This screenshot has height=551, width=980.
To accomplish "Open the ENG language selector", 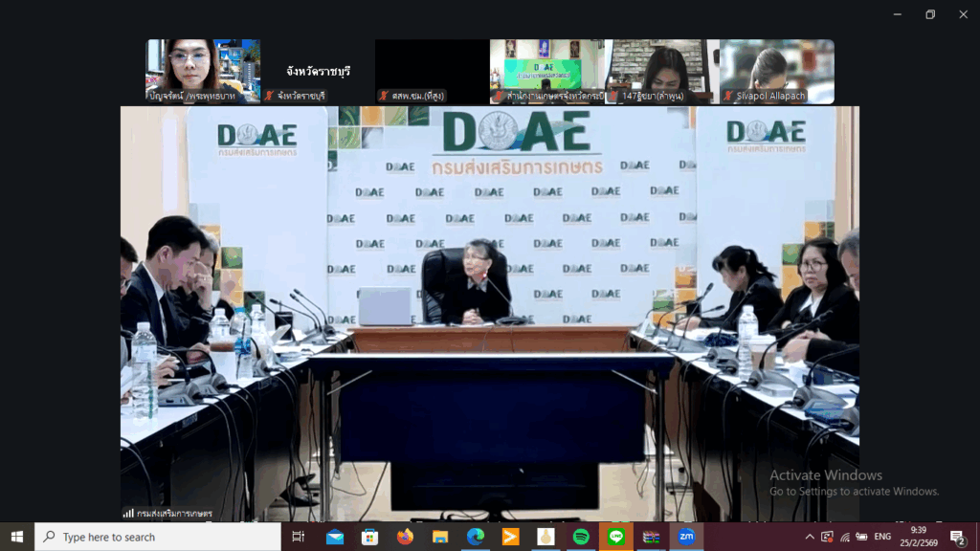I will [882, 537].
